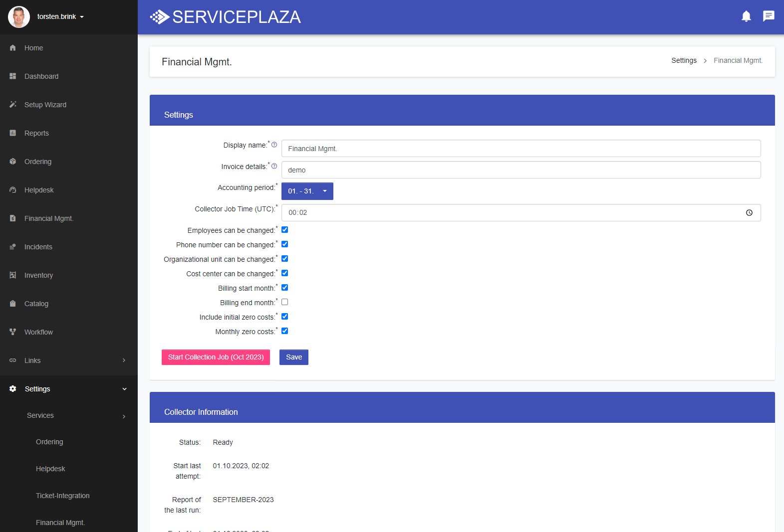784x532 pixels.
Task: Click the Settings breadcrumb link
Action: (x=684, y=60)
